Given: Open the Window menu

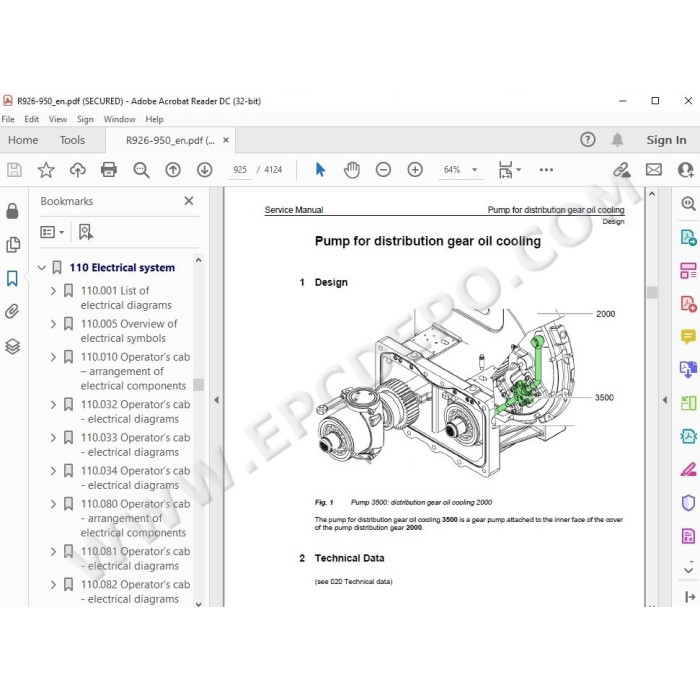Looking at the screenshot, I should (x=119, y=119).
